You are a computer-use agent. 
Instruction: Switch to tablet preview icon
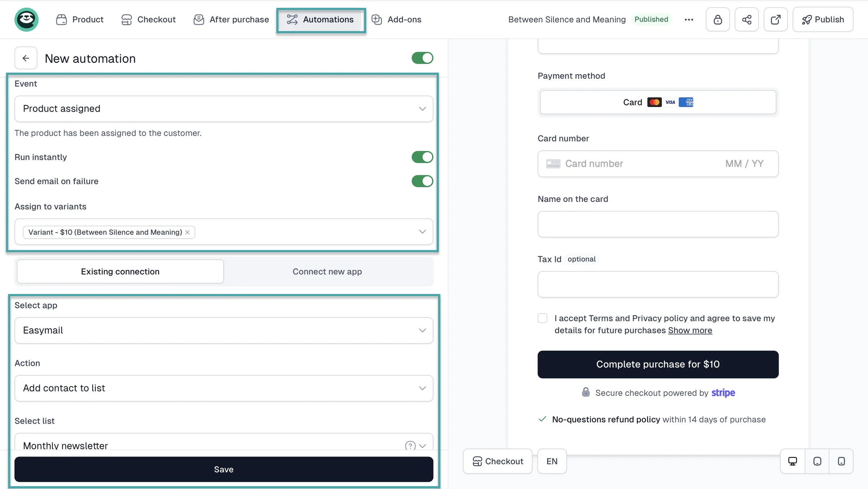point(817,461)
